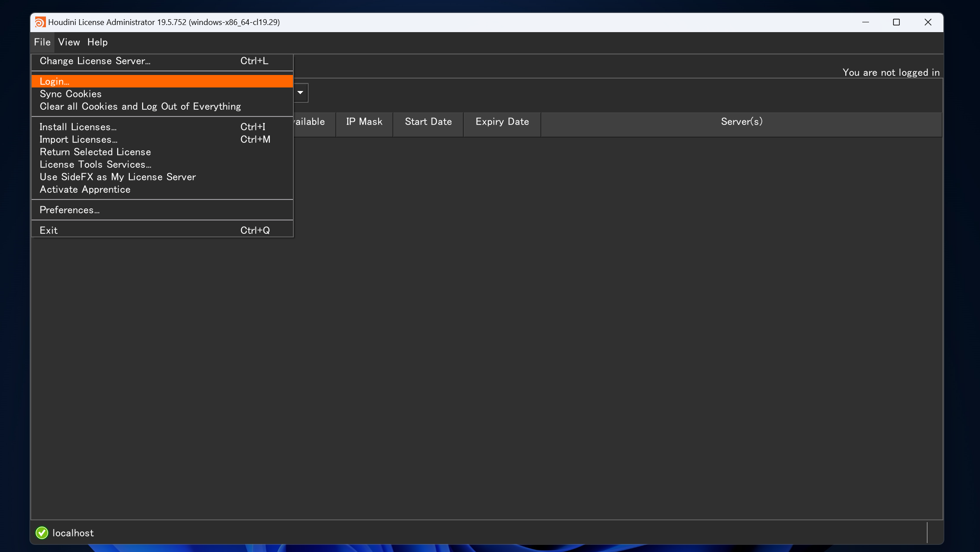Viewport: 980px width, 552px height.
Task: Open the View menu
Action: pos(69,42)
